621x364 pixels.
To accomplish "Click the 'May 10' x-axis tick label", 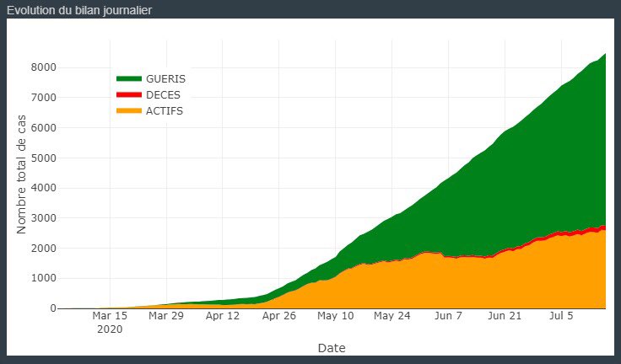I will coord(336,316).
